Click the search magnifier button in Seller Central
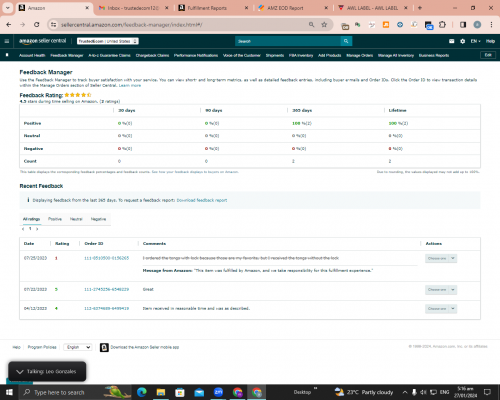 (346, 41)
